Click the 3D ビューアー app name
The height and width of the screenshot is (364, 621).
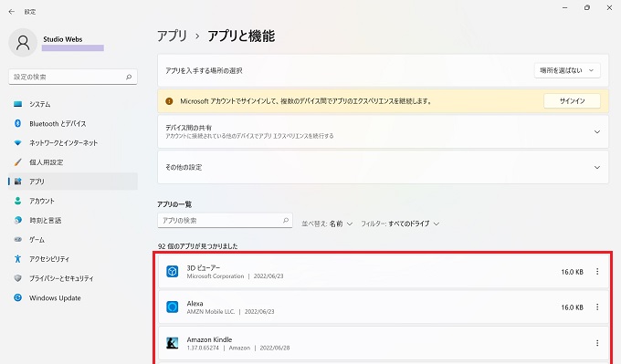point(203,268)
